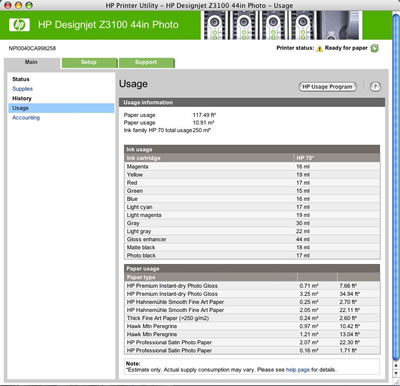
Task: Click the History sidebar heading
Action: click(x=22, y=98)
